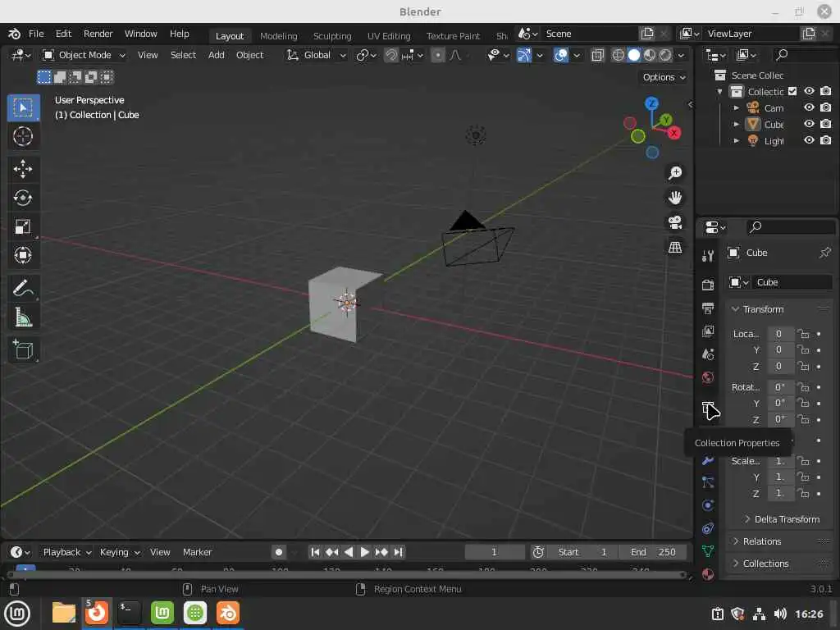Viewport: 840px width, 630px height.
Task: Open Global transform orientation dropdown
Action: [317, 55]
